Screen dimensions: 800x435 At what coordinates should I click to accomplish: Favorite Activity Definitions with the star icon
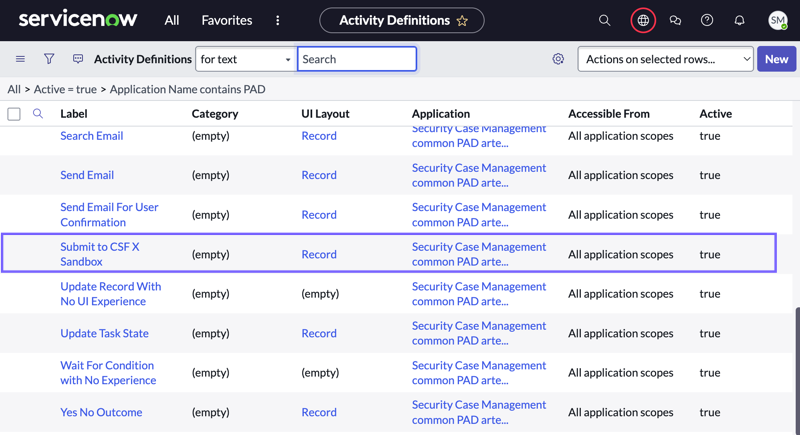(462, 21)
